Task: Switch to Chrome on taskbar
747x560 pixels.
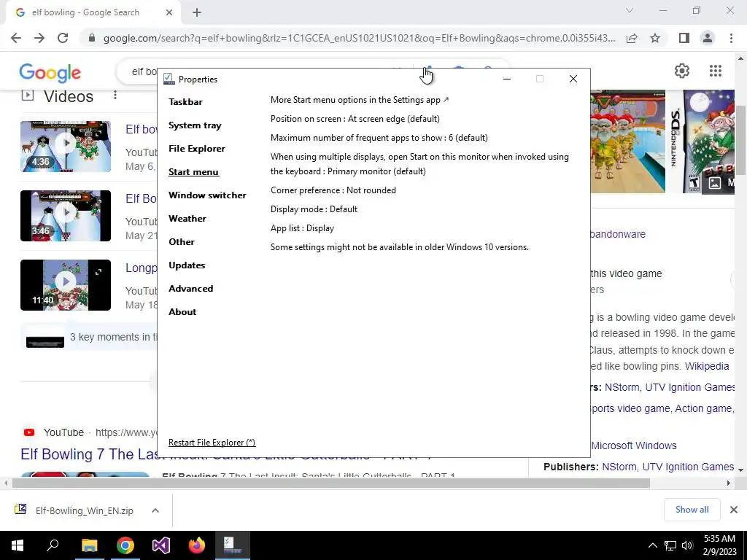Action: pyautogui.click(x=125, y=545)
